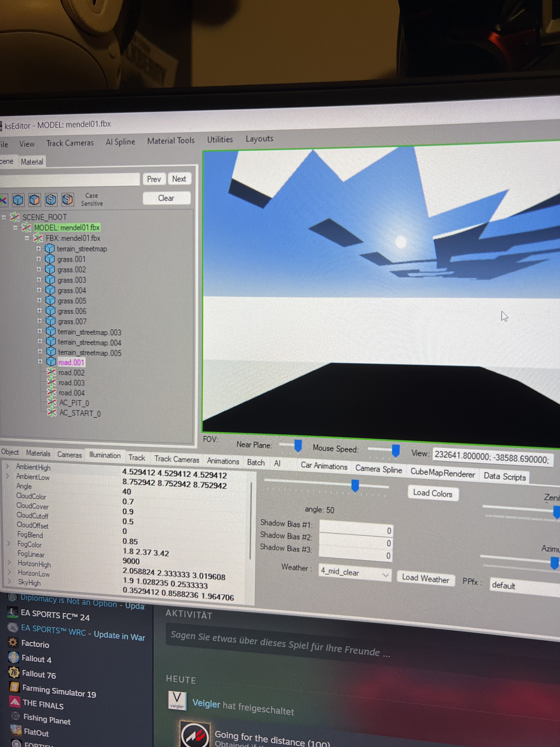Click the cube icon beside road.001
Image resolution: width=560 pixels, height=747 pixels.
[51, 362]
